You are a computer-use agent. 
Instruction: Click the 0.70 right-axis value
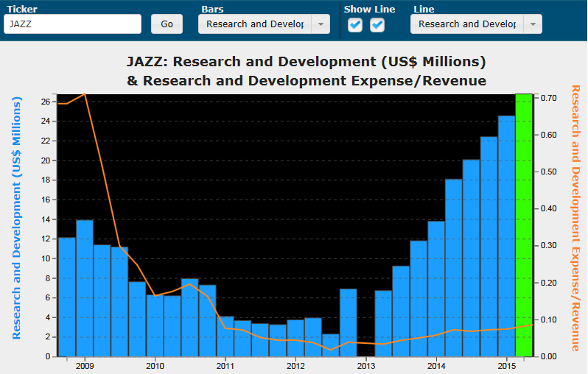pyautogui.click(x=549, y=98)
